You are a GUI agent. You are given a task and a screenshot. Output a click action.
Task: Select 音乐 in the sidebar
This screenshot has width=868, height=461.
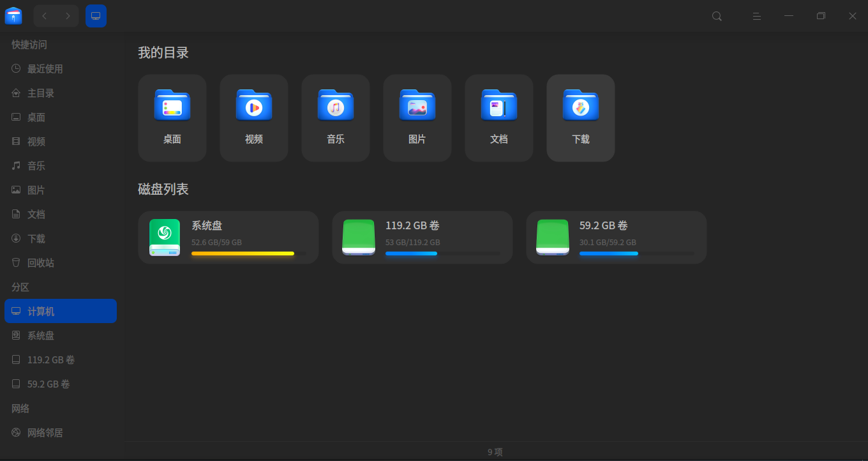point(61,166)
